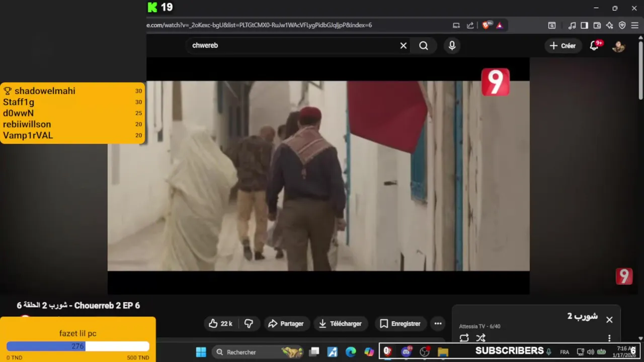Open File Explorer from the taskbar
This screenshot has height=362, width=644.
click(443, 352)
